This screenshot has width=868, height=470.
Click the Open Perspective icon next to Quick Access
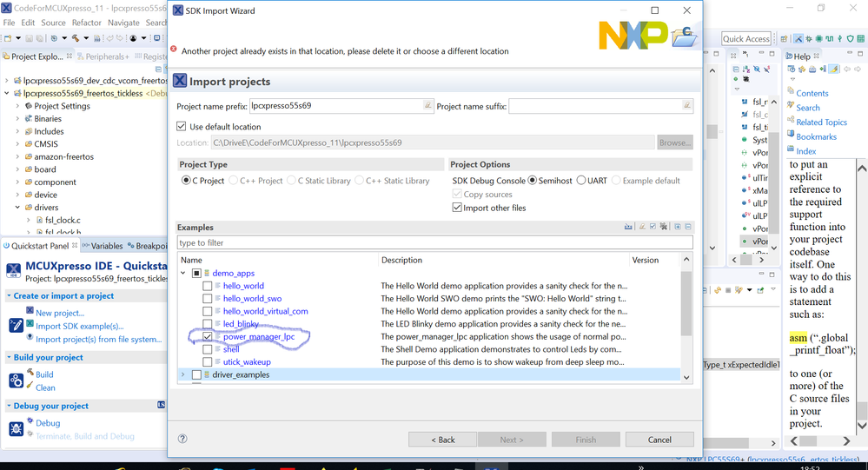[784, 39]
